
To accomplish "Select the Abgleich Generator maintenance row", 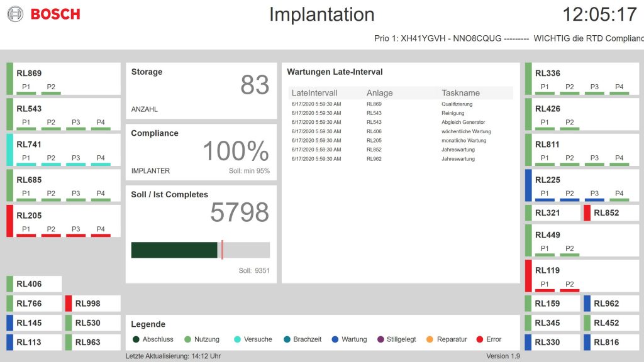I will (401, 123).
